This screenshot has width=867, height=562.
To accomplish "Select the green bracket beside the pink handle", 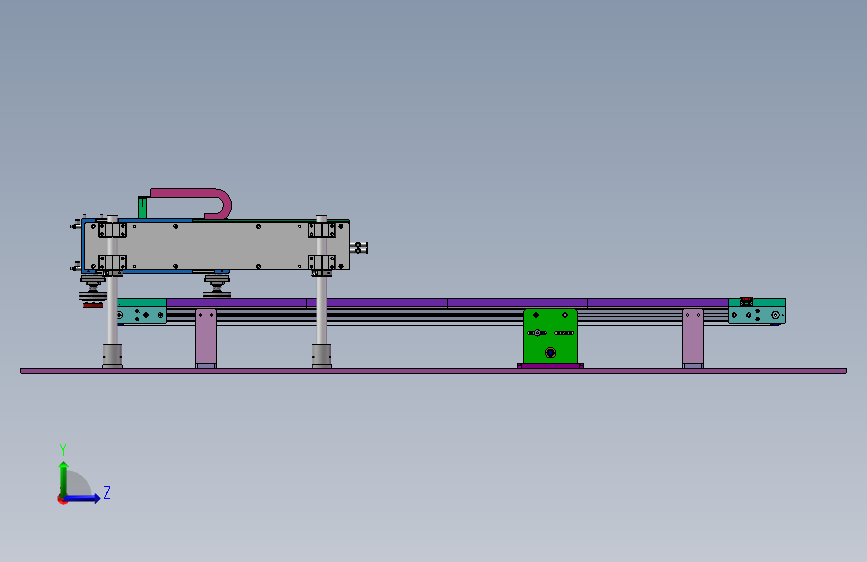I will tap(142, 207).
